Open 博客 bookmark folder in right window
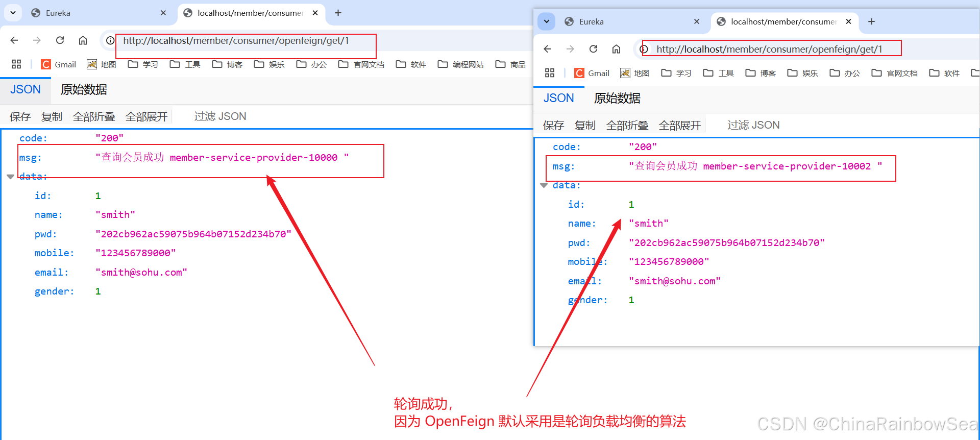This screenshot has width=980, height=440. [761, 73]
